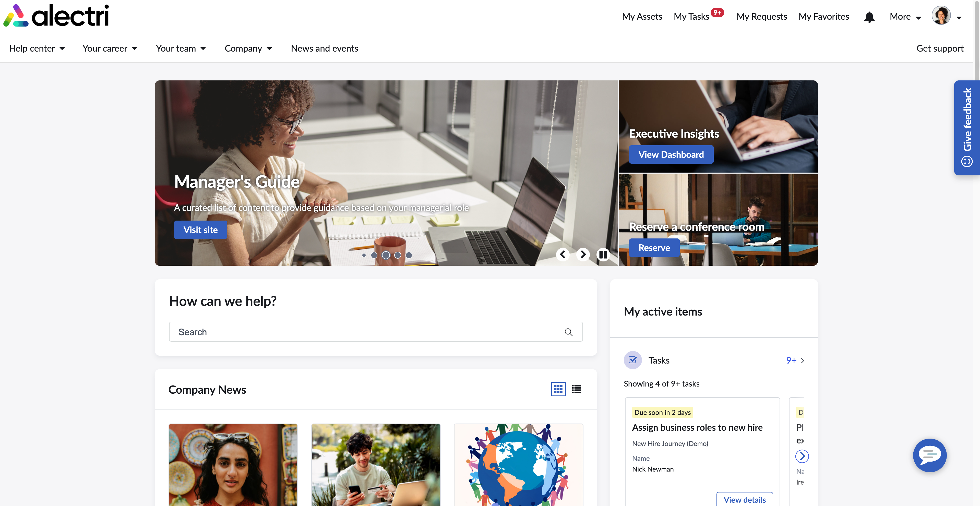Open My Tasks in top navigation
The image size is (980, 506).
[x=691, y=17]
